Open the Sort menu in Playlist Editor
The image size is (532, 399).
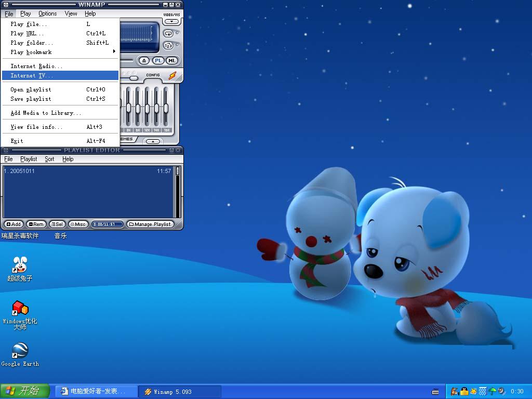tap(49, 159)
